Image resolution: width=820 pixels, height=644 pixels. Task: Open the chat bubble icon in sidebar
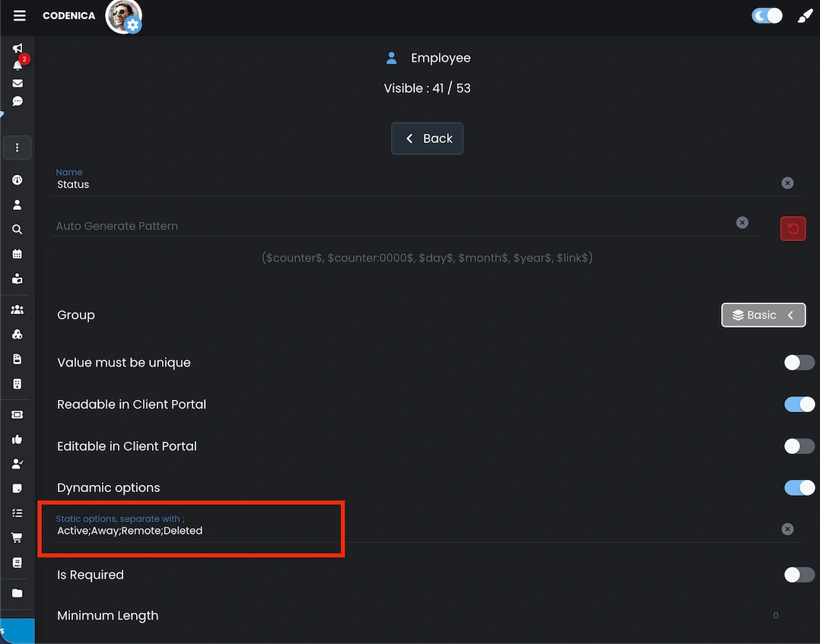click(17, 100)
